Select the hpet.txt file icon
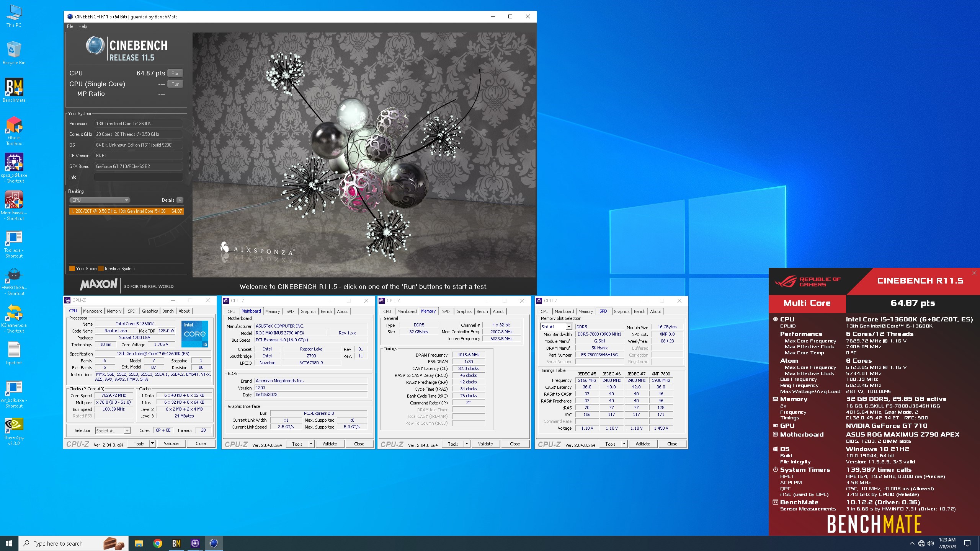The width and height of the screenshot is (980, 551). click(14, 353)
